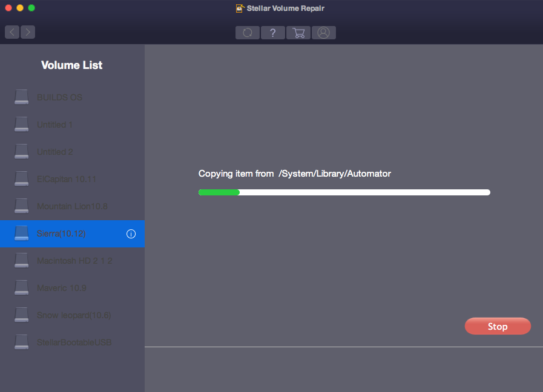
Task: Click the Maveric 10.9 drive icon
Action: 21,288
